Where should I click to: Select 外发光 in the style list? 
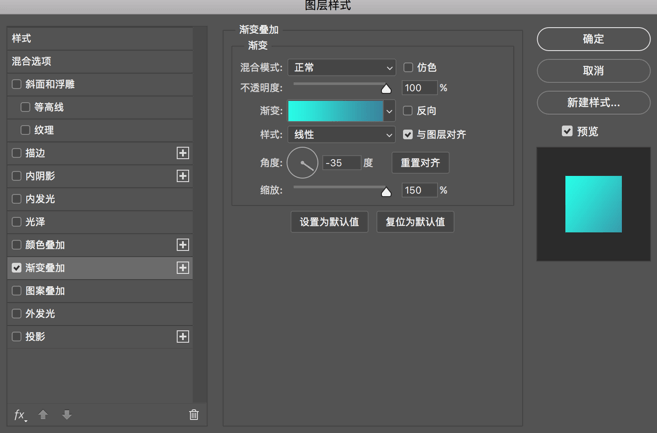click(40, 314)
